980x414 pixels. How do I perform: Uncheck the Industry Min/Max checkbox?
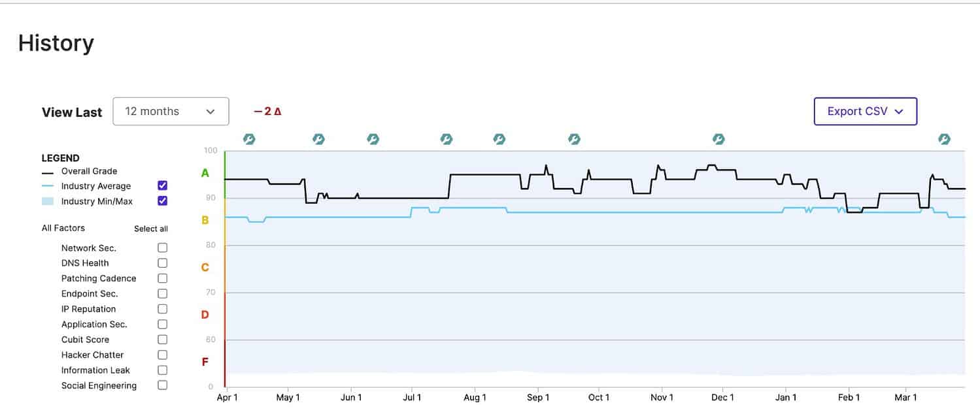pyautogui.click(x=163, y=201)
